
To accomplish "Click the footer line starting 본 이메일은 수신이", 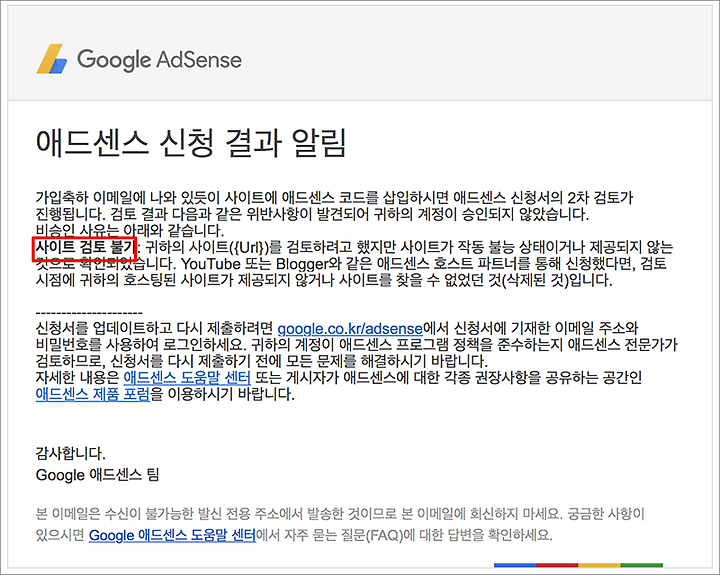I will [x=340, y=514].
